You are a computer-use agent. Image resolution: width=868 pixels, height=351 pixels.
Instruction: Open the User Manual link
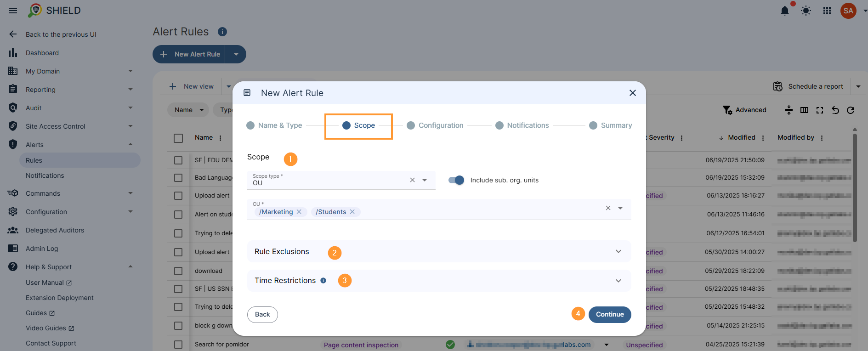(x=49, y=283)
